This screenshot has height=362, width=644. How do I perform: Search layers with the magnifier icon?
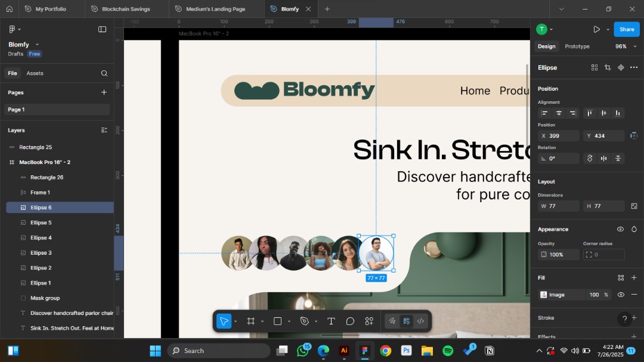click(104, 73)
